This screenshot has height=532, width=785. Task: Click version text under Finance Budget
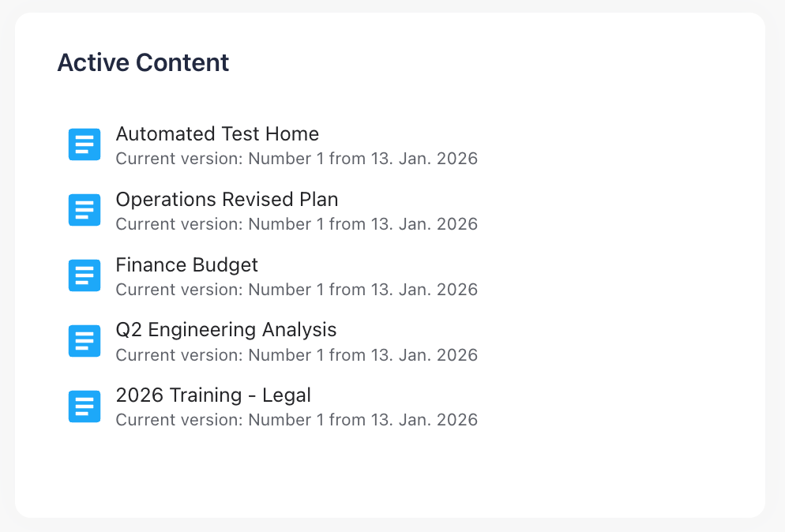pos(296,290)
